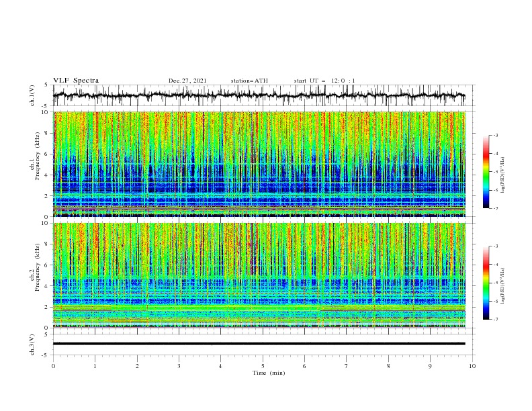Select the "start UT = 12:0 :1" text
Viewport: 532px width, 411px height.
324,81
